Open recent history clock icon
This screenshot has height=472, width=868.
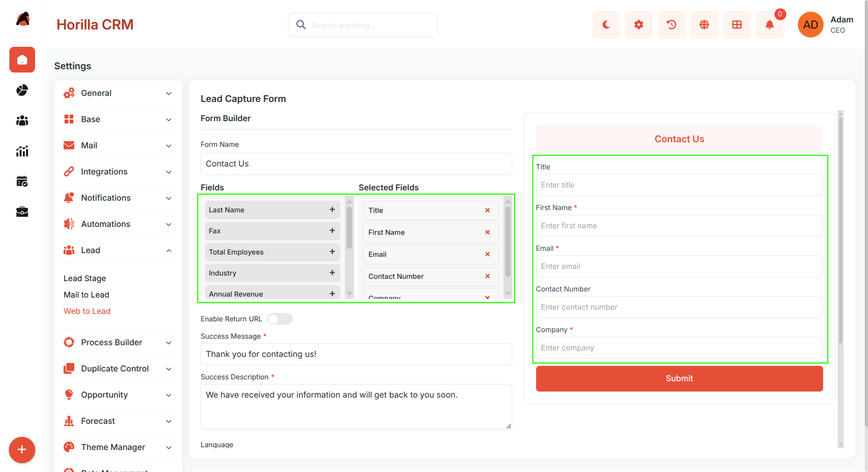[671, 25]
